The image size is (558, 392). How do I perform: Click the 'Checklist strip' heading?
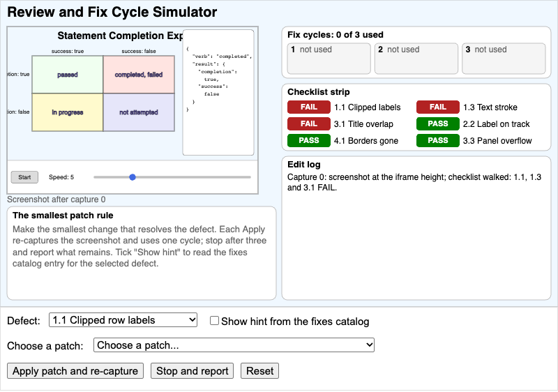click(319, 92)
